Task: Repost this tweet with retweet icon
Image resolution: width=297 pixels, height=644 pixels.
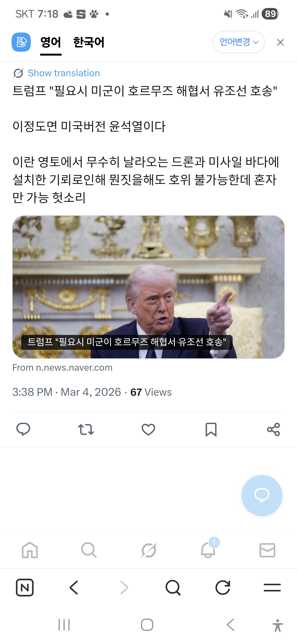Action: click(86, 429)
